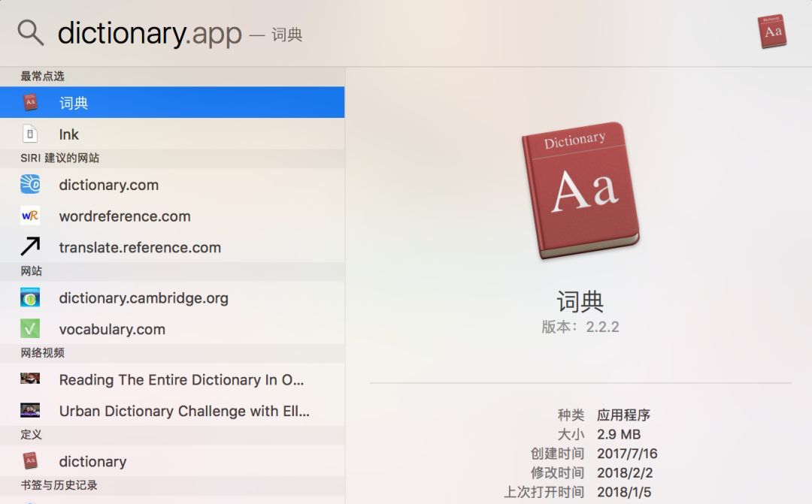Open dictionary.com via its site icon
This screenshot has height=504, width=812.
(30, 185)
